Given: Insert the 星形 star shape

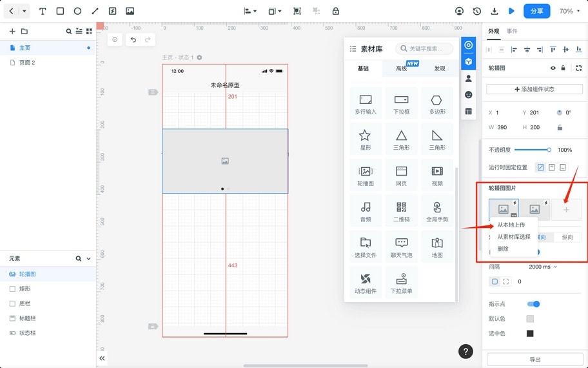Looking at the screenshot, I should 366,139.
